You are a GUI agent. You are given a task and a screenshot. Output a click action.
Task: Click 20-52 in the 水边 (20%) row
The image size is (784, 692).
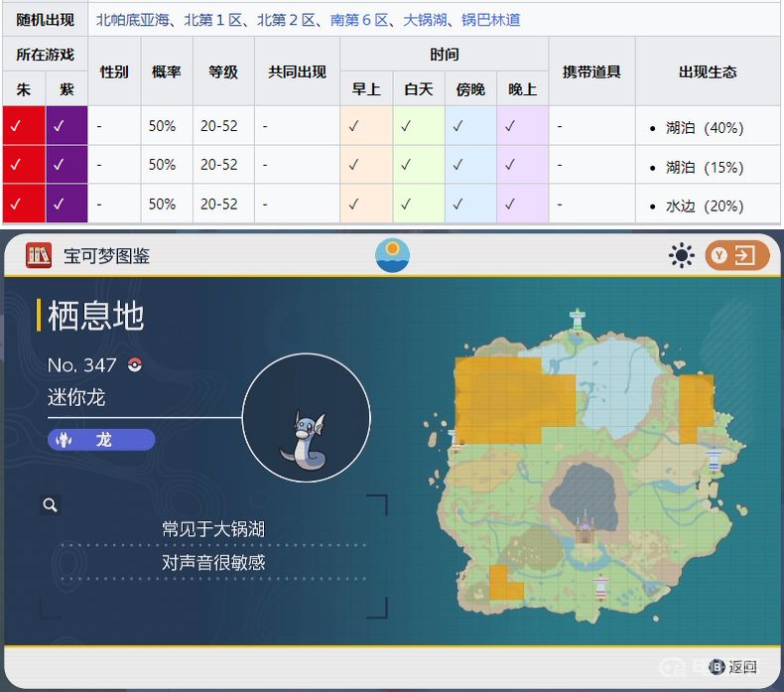(219, 205)
